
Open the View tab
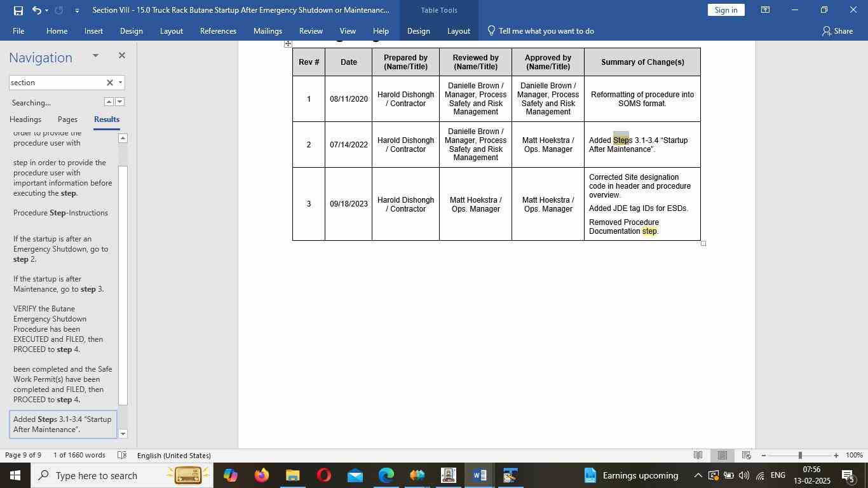click(x=348, y=31)
